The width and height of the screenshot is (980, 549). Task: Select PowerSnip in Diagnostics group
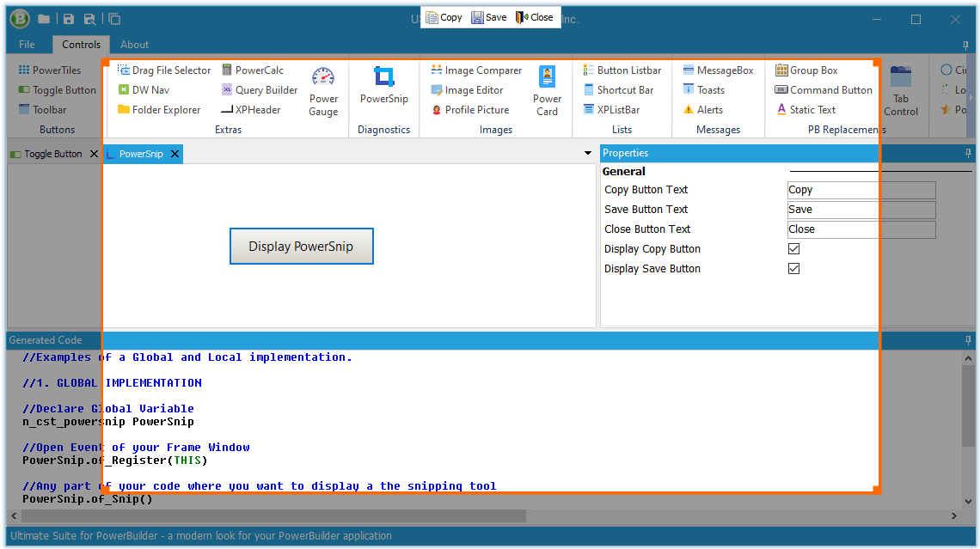click(383, 85)
